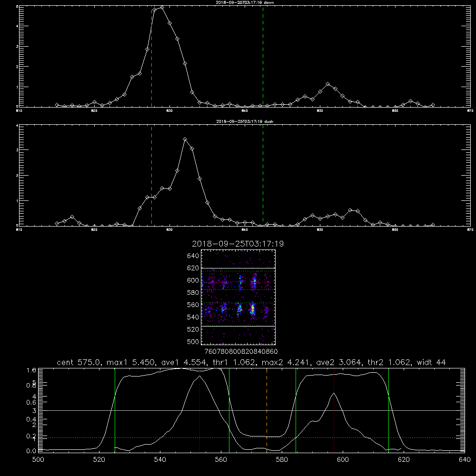Click the right green dashed line in dusk plot
The height and width of the screenshot is (476, 476).
[x=263, y=175]
